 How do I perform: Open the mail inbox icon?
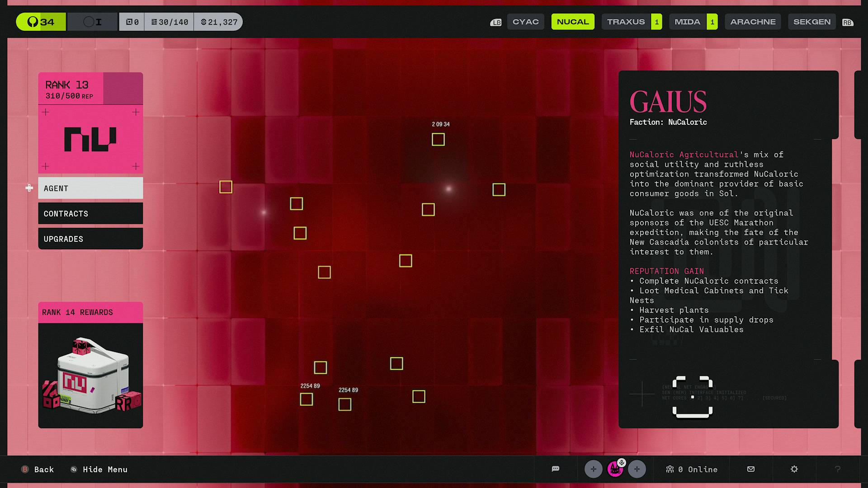[x=751, y=469]
